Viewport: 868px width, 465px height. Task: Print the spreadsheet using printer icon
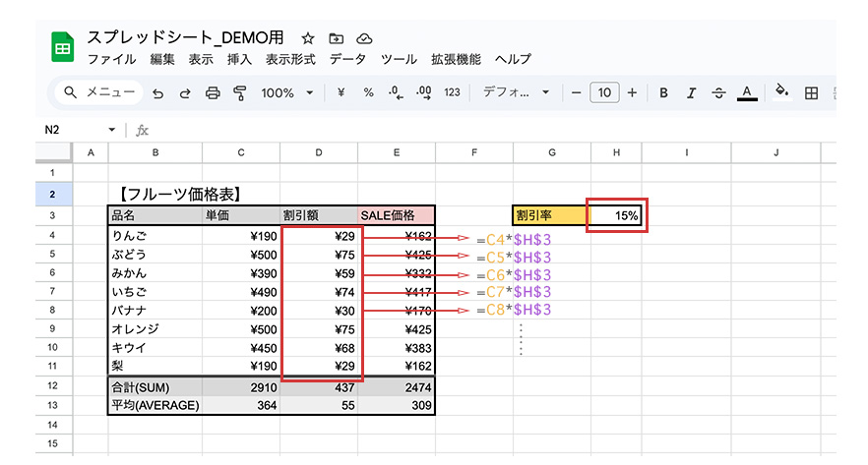212,93
